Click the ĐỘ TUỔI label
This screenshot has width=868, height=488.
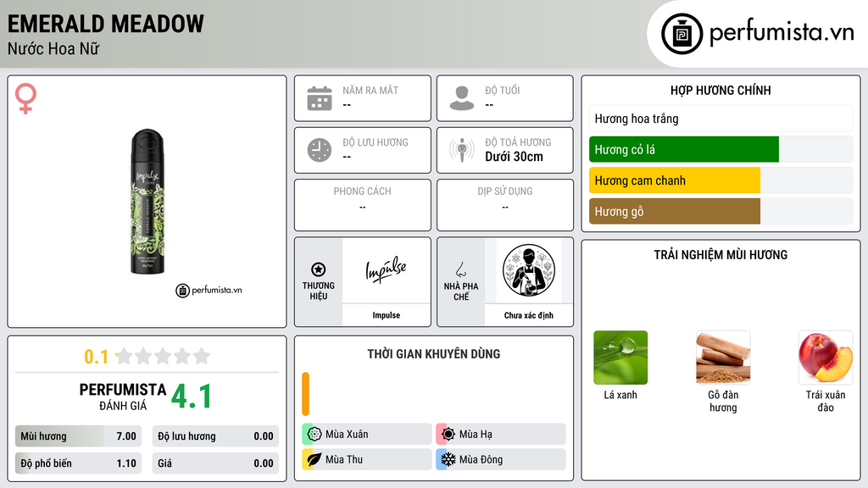[x=503, y=90]
